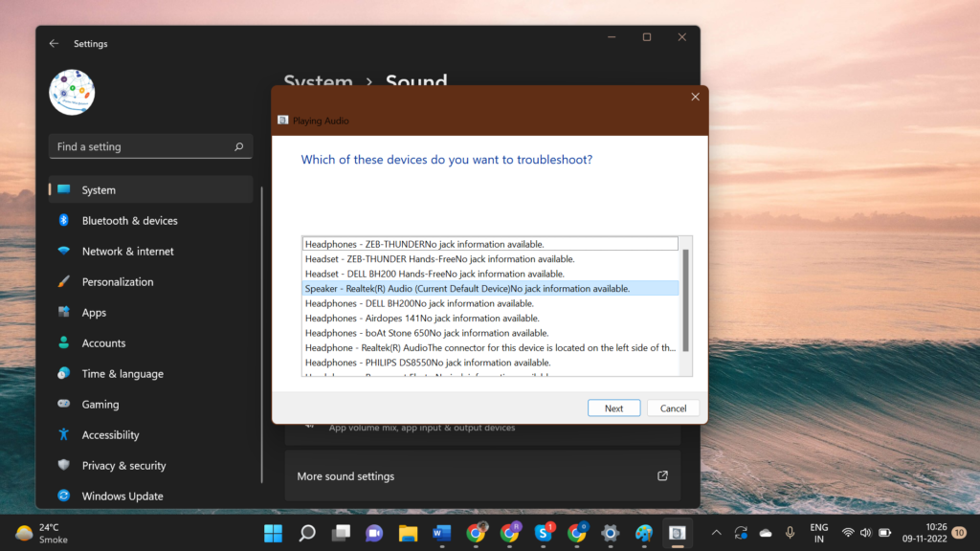Click the back arrow in Settings
The height and width of the screenshot is (551, 980).
click(54, 44)
